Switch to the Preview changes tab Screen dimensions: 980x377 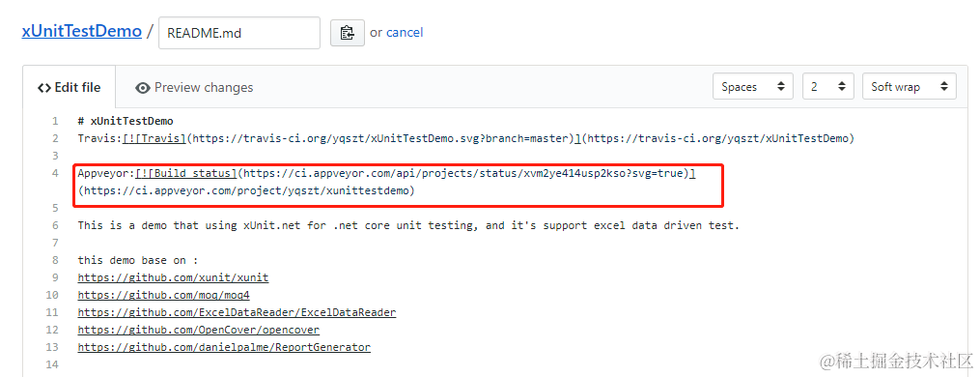[194, 88]
